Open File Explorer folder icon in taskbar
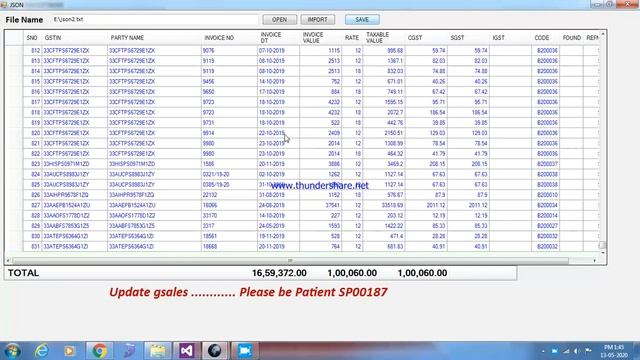This screenshot has width=640, height=360. [158, 351]
